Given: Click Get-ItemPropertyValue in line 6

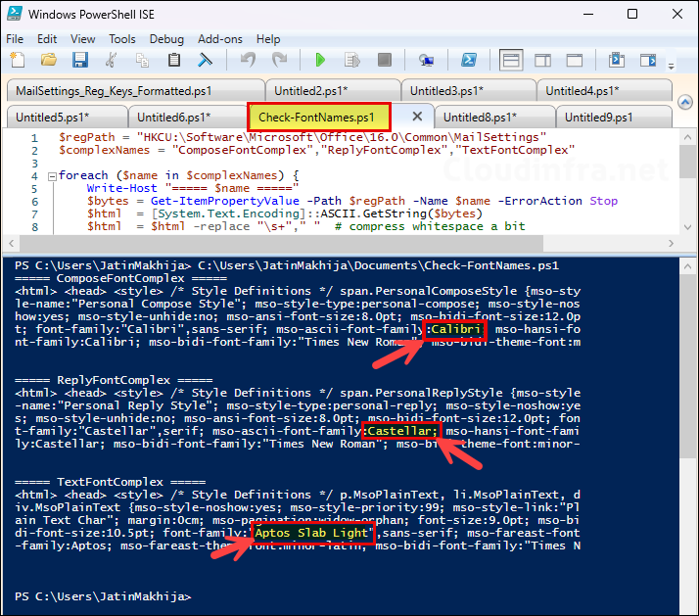Looking at the screenshot, I should point(225,201).
